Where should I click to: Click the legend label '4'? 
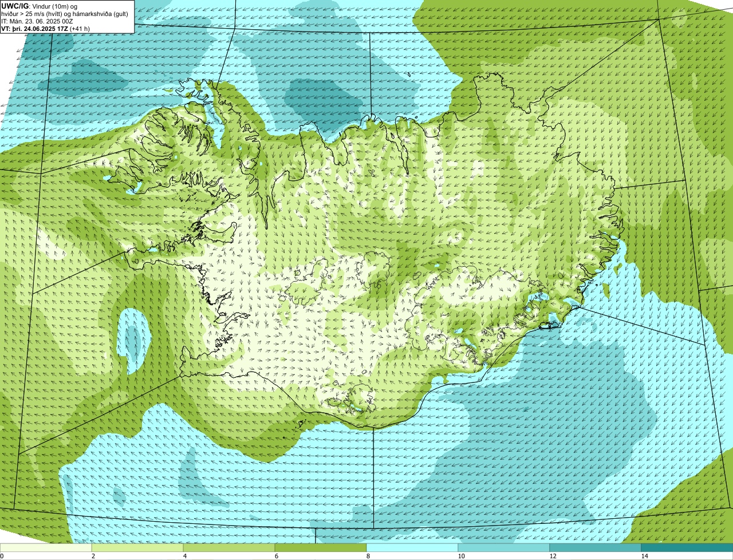click(184, 556)
